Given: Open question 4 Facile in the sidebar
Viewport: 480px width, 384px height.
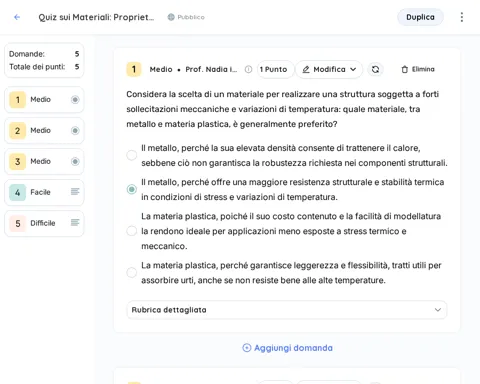Looking at the screenshot, I should [x=44, y=192].
